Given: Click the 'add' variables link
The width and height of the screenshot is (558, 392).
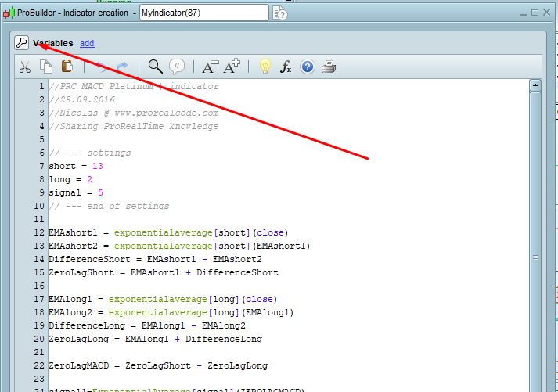Looking at the screenshot, I should 87,43.
